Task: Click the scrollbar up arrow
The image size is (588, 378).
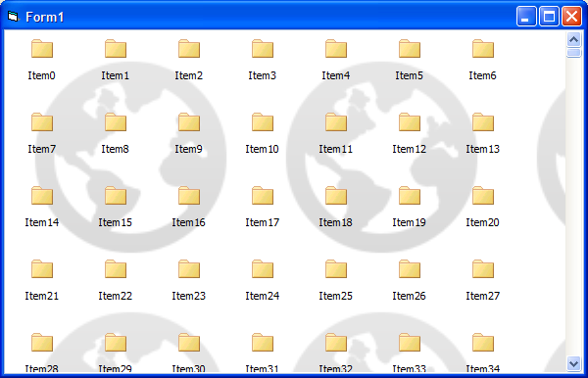Action: (x=573, y=39)
